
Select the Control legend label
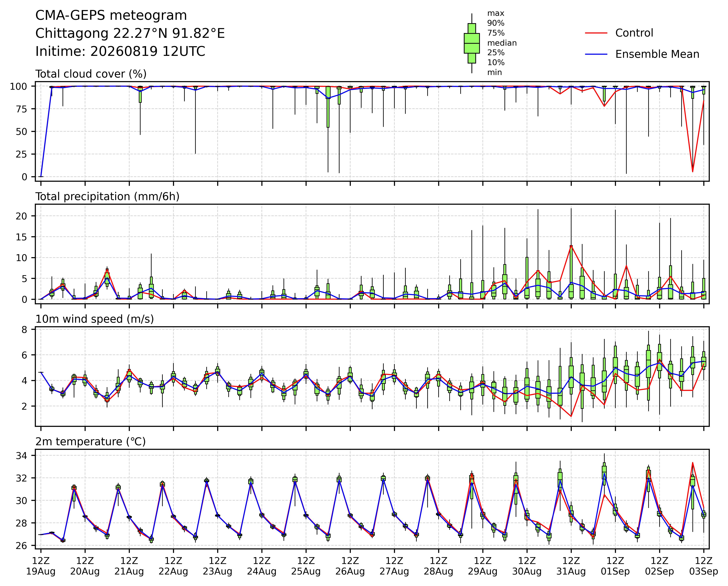(634, 33)
